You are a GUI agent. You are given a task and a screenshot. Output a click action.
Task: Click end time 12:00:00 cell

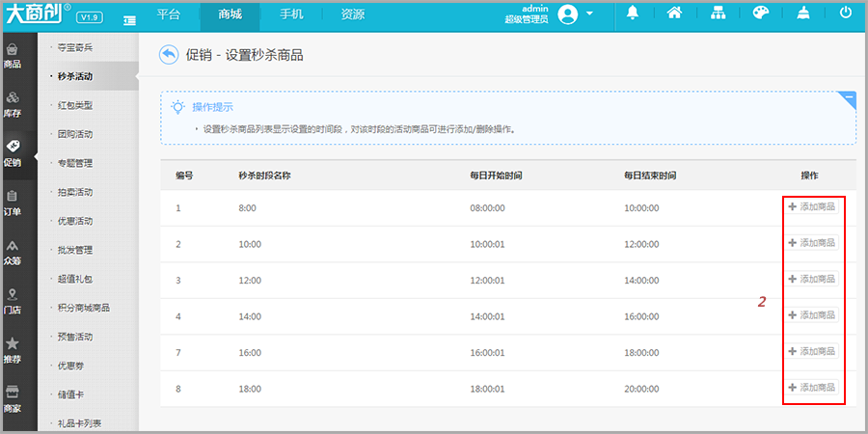click(x=641, y=244)
